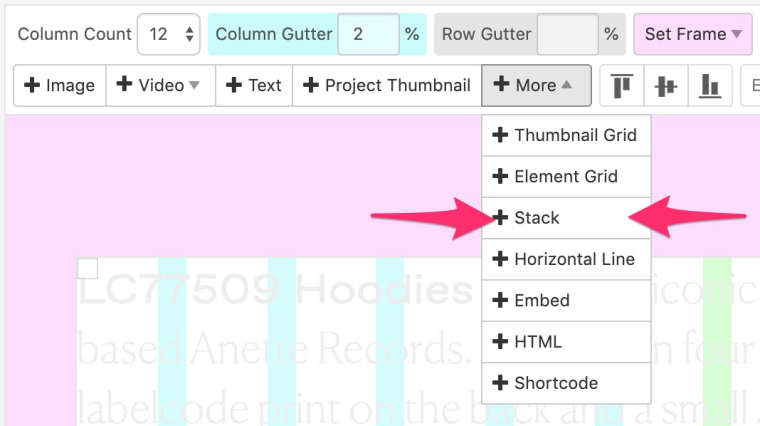Select Shortcode from the More menu
The image size is (760, 426).
pos(566,383)
